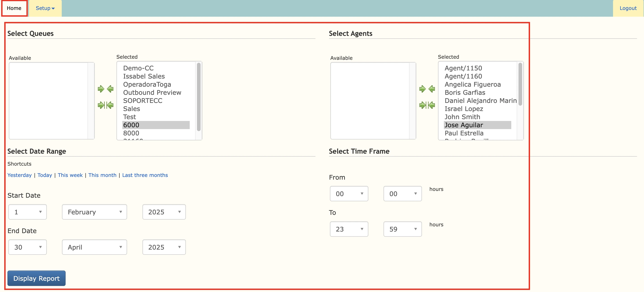
Task: Click the add agent green arrow
Action: (x=422, y=89)
